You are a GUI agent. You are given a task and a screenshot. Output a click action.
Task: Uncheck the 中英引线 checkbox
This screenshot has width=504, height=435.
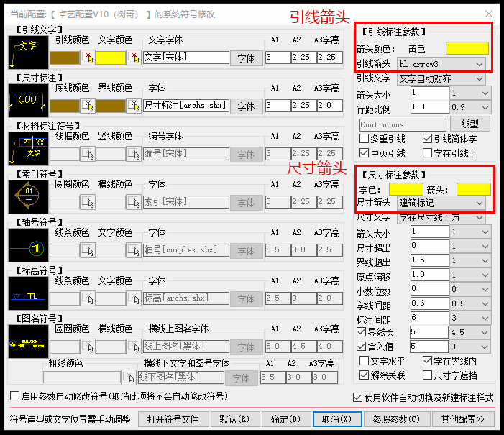pyautogui.click(x=365, y=153)
